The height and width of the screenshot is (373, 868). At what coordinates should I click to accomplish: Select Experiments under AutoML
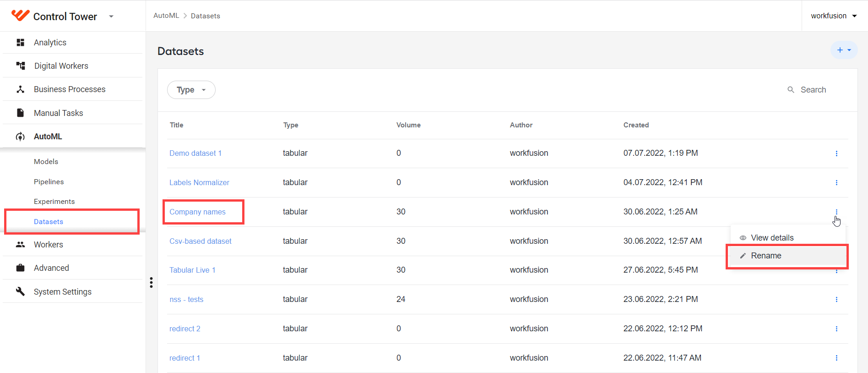[54, 202]
